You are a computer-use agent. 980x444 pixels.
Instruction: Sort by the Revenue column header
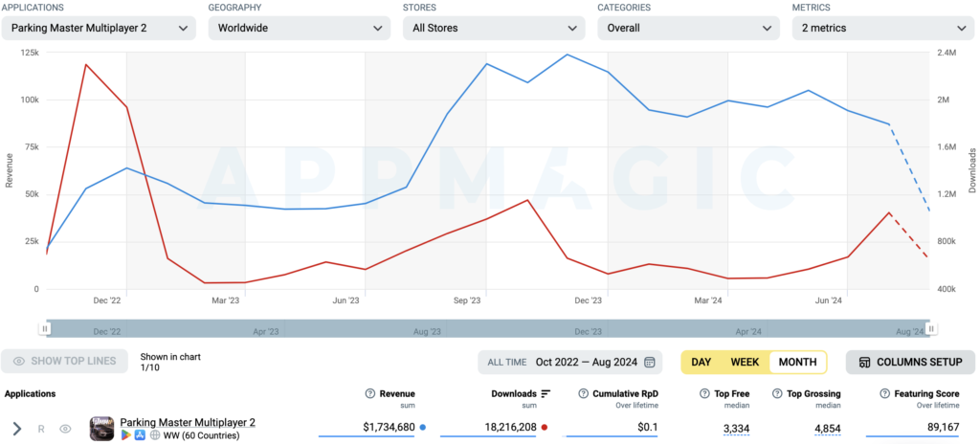point(397,394)
